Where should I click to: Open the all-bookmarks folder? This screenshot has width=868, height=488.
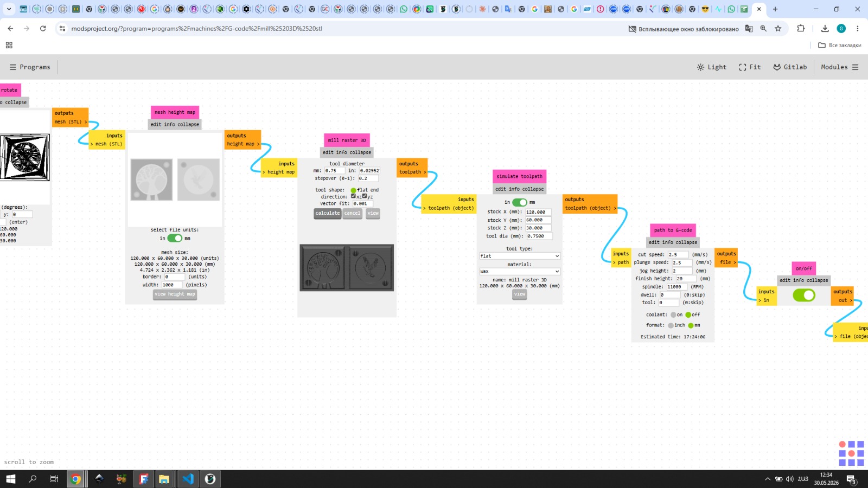(839, 45)
